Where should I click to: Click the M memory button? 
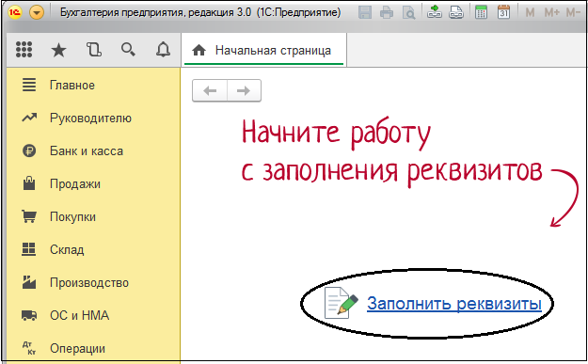530,13
